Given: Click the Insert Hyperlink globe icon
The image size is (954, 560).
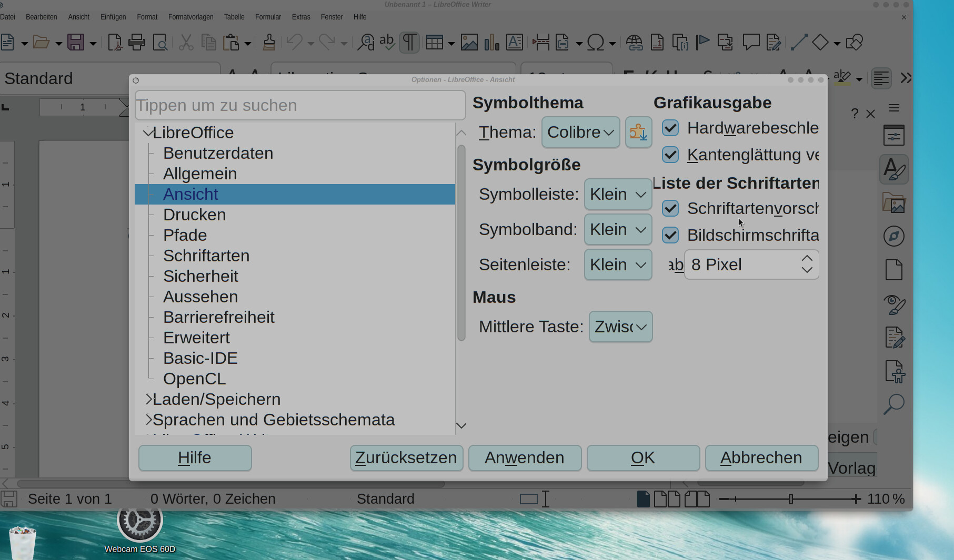Looking at the screenshot, I should pos(634,42).
